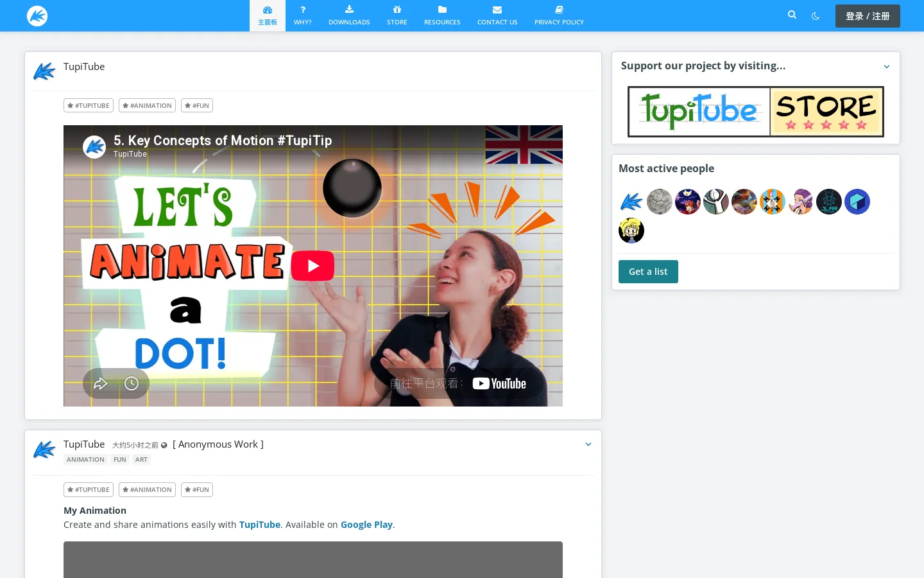Open the TupiTube author name on first post

pyautogui.click(x=84, y=67)
